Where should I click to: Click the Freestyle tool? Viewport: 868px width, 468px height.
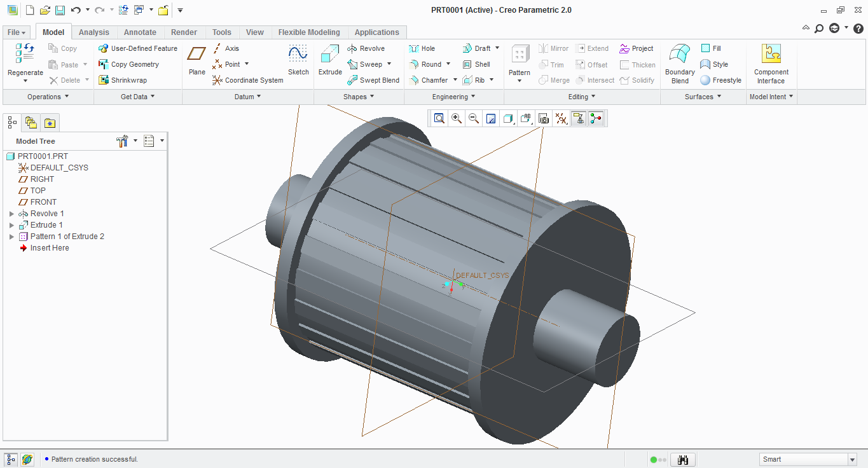pos(721,80)
